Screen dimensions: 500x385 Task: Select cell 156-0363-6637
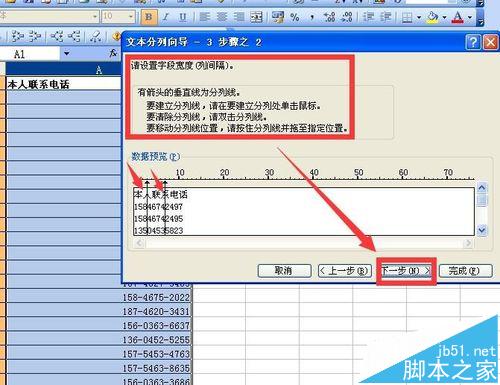pos(99,325)
